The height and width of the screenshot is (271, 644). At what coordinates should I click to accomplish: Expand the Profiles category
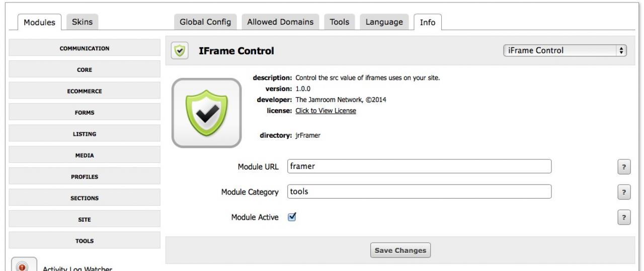[85, 176]
